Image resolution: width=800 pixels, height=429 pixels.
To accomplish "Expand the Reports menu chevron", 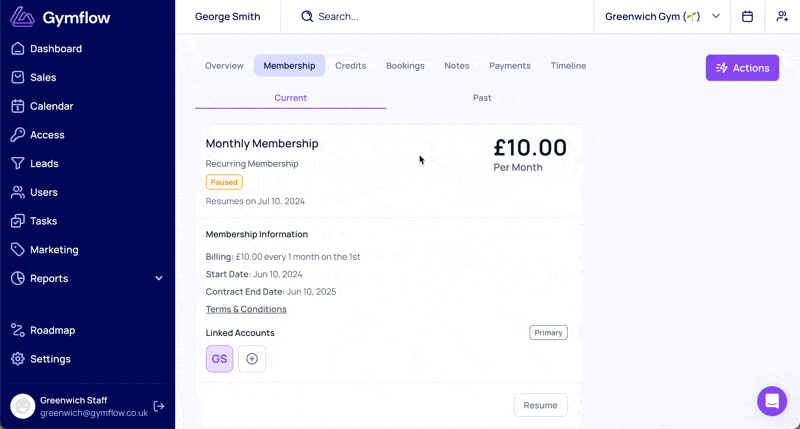I will 159,278.
